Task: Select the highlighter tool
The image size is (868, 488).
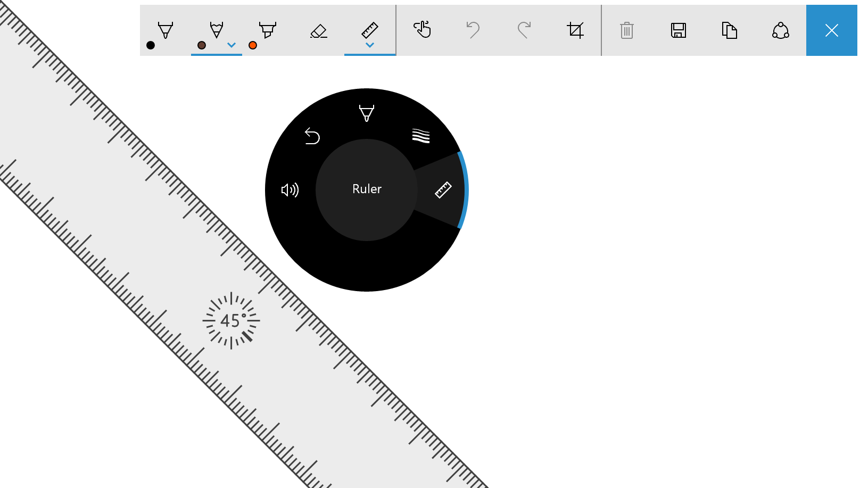Action: (x=268, y=30)
